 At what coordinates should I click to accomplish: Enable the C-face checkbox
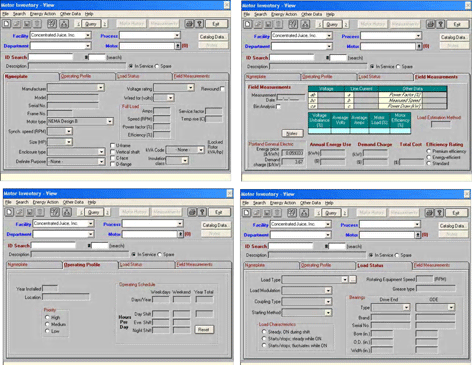(x=113, y=158)
